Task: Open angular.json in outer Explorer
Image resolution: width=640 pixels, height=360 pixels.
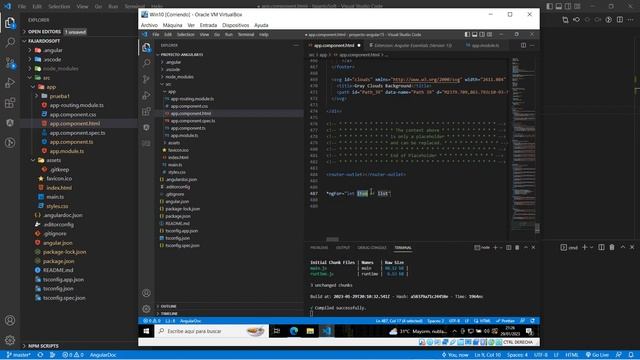Action: 58,242
